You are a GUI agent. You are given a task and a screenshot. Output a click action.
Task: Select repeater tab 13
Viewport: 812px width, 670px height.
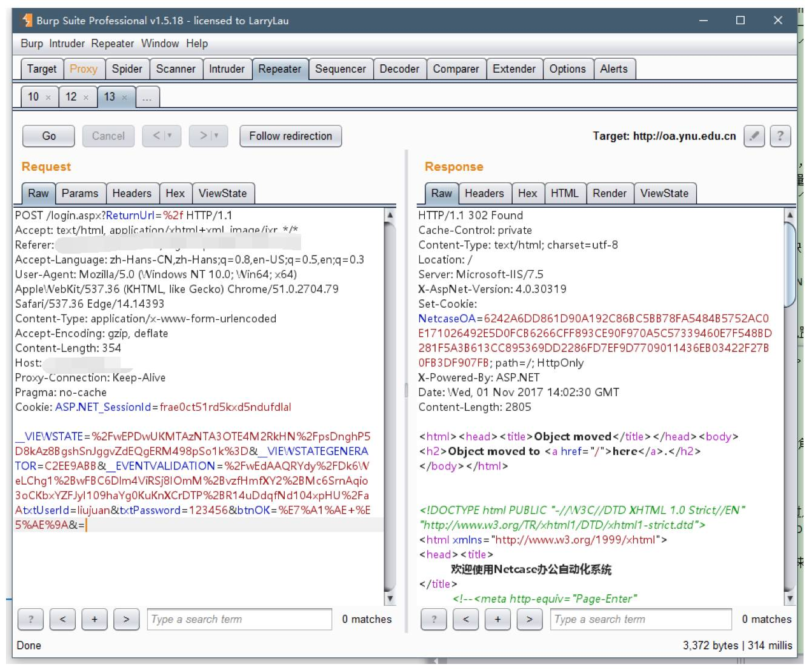pyautogui.click(x=110, y=97)
